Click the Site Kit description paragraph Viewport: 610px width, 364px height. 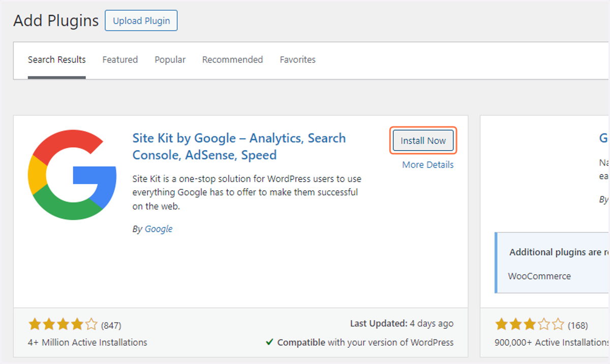pyautogui.click(x=247, y=193)
